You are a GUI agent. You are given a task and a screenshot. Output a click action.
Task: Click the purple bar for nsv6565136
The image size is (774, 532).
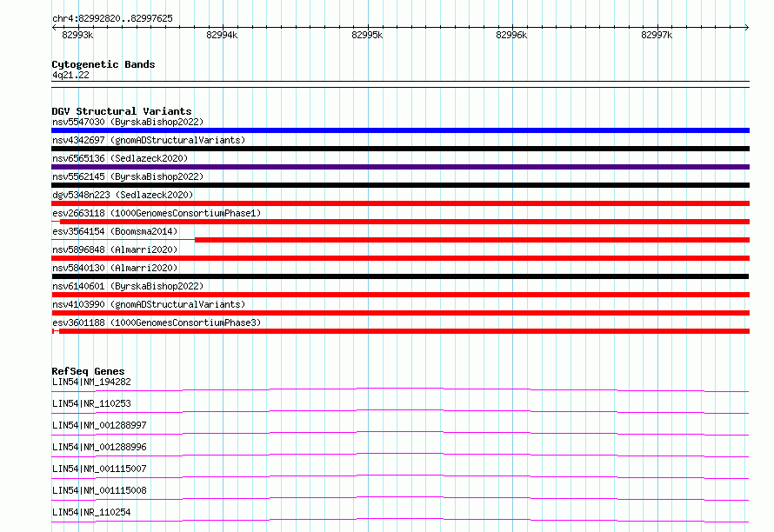tap(400, 167)
